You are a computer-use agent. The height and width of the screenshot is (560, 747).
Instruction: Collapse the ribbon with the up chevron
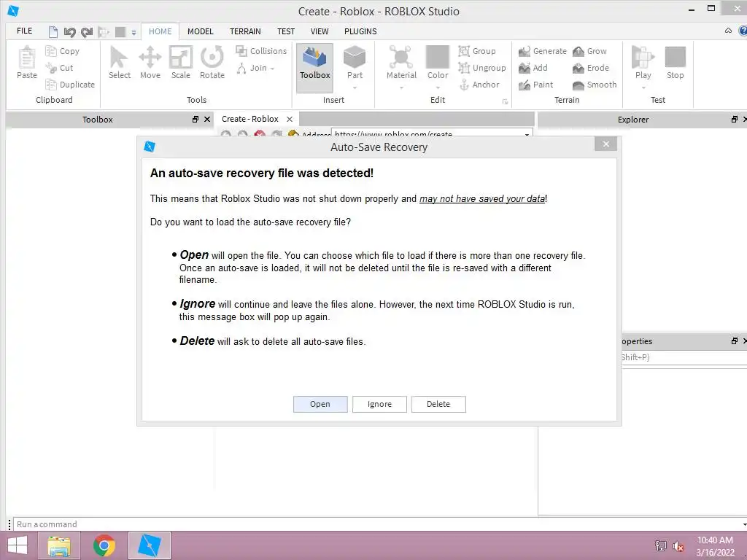[x=728, y=31]
